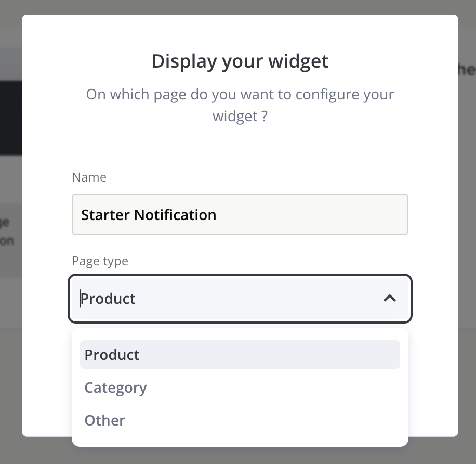Set page type to Other

(x=105, y=420)
